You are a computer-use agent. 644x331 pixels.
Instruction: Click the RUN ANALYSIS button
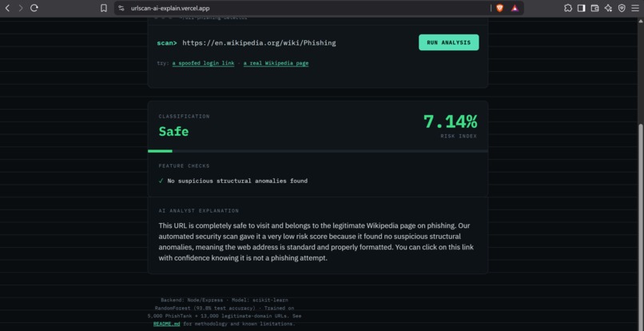tap(448, 42)
